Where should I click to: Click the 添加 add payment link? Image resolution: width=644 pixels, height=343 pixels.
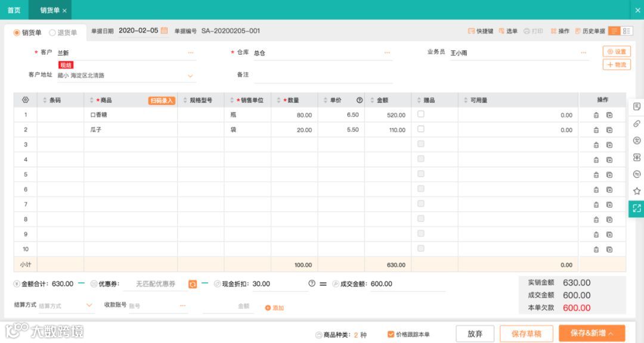point(274,308)
